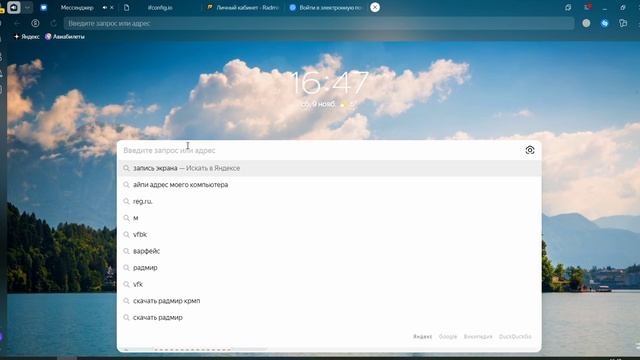Image resolution: width=640 pixels, height=360 pixels.
Task: Go back with the left arrow
Action: 17,23
